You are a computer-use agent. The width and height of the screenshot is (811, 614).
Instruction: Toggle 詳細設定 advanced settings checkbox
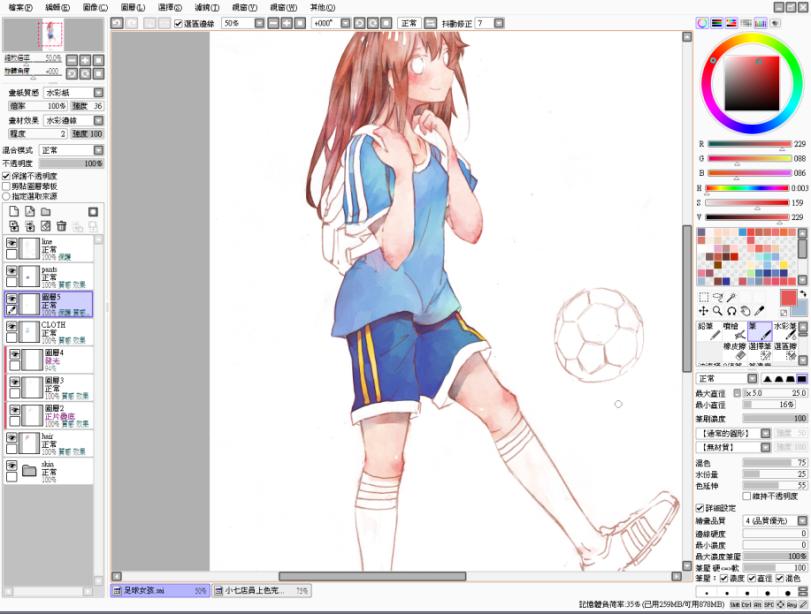pos(700,508)
